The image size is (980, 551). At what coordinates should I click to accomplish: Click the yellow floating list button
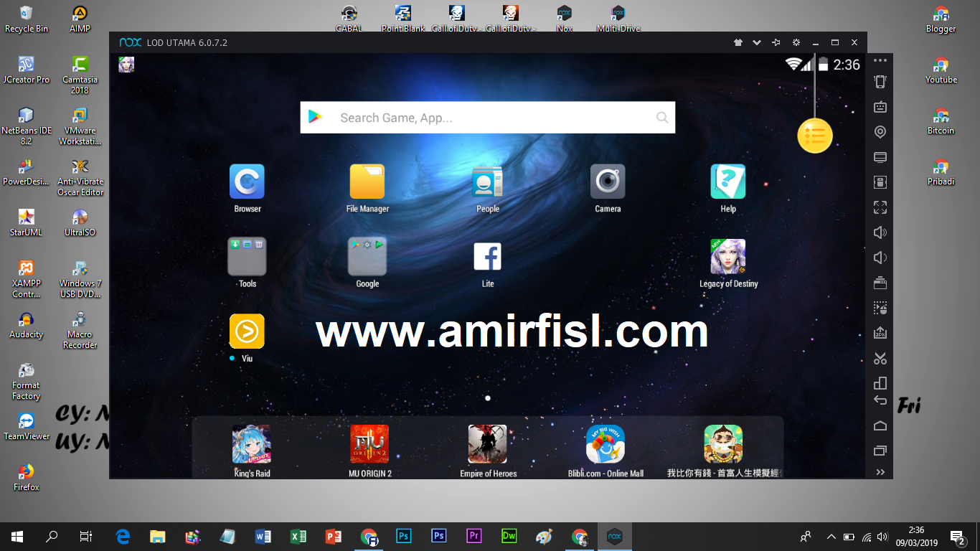[x=815, y=135]
